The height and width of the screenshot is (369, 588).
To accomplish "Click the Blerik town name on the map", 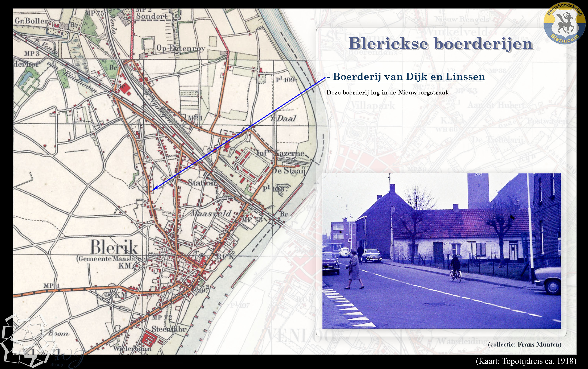I will [x=114, y=247].
